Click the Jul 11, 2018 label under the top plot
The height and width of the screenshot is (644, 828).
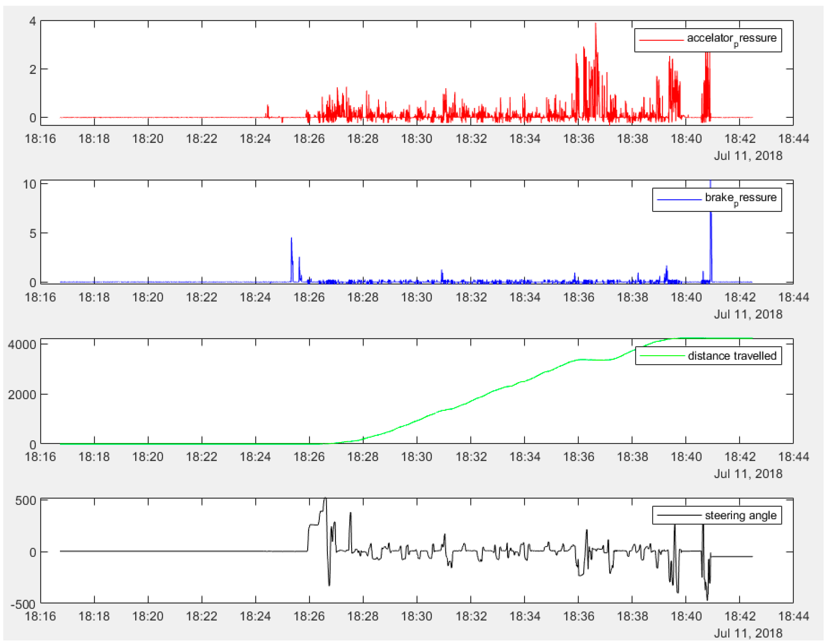point(749,154)
